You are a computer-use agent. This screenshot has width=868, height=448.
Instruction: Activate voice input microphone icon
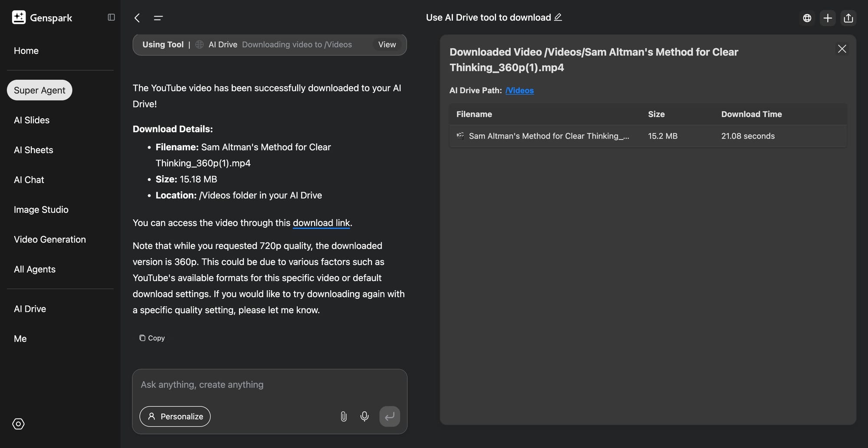point(365,416)
